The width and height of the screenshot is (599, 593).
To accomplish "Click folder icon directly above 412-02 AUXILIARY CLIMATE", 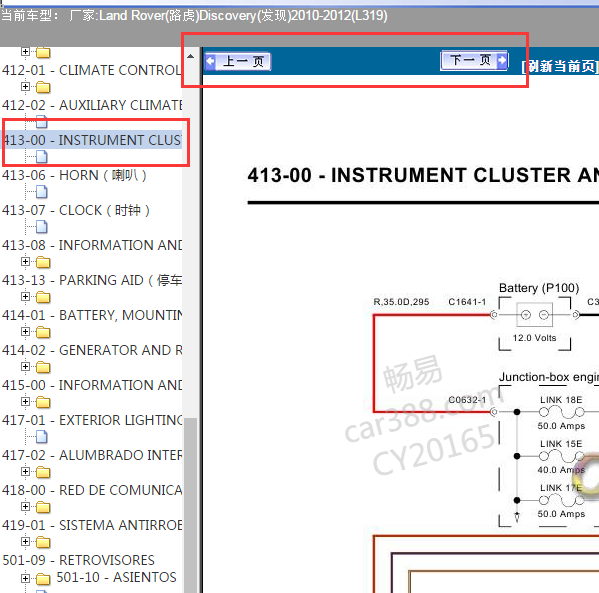I will click(43, 87).
